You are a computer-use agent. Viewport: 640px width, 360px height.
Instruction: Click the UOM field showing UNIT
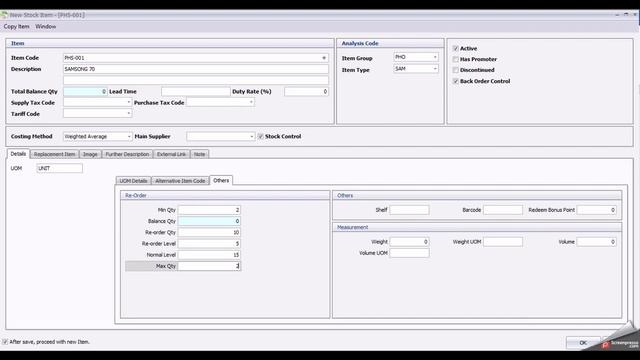(60, 168)
